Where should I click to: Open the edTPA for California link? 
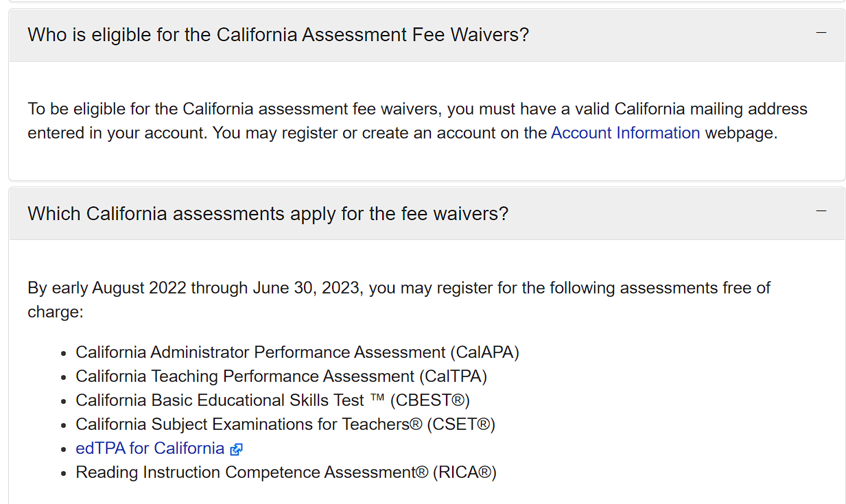150,448
